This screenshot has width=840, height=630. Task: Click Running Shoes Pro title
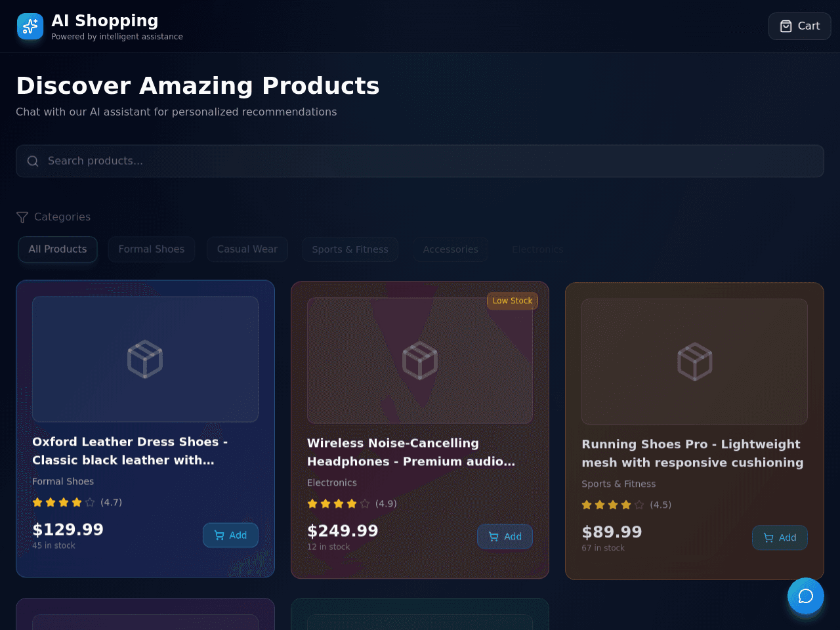tap(692, 453)
